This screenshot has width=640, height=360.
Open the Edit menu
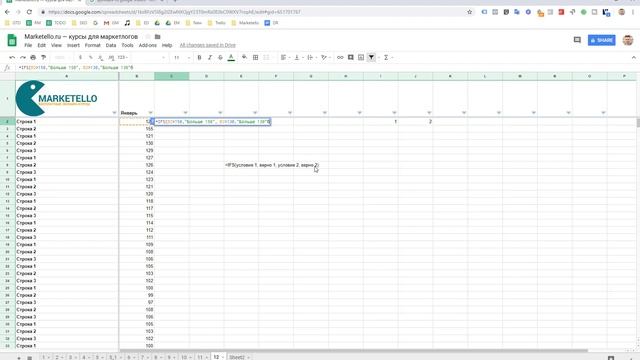42,45
